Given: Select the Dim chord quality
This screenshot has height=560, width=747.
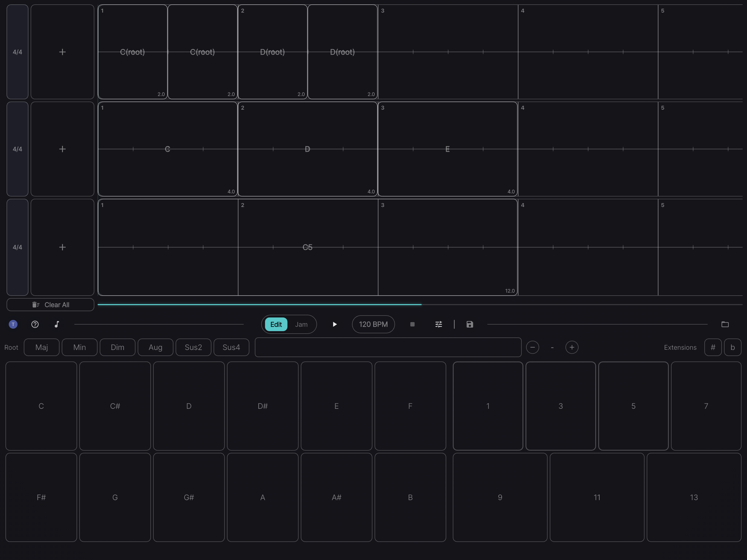Looking at the screenshot, I should click(x=118, y=347).
